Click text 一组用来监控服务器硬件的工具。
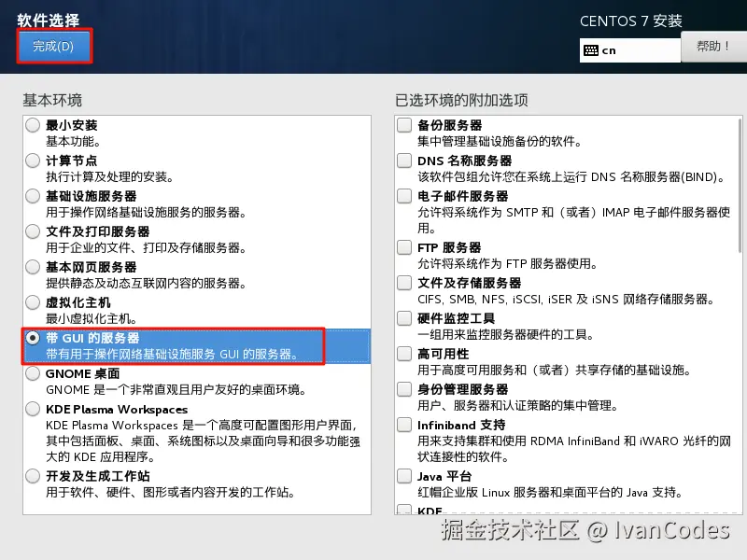747x560 pixels. click(x=505, y=335)
